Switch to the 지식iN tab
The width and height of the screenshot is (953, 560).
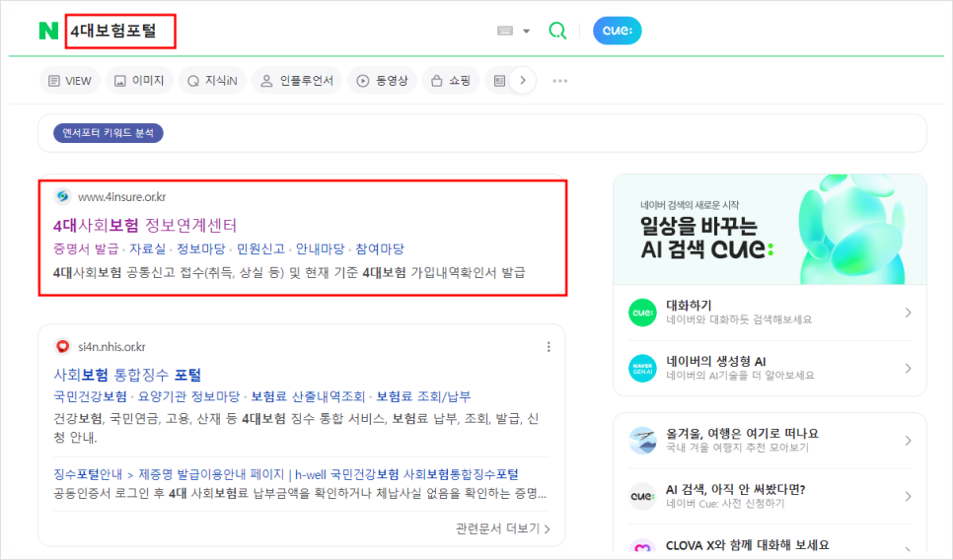pyautogui.click(x=212, y=81)
